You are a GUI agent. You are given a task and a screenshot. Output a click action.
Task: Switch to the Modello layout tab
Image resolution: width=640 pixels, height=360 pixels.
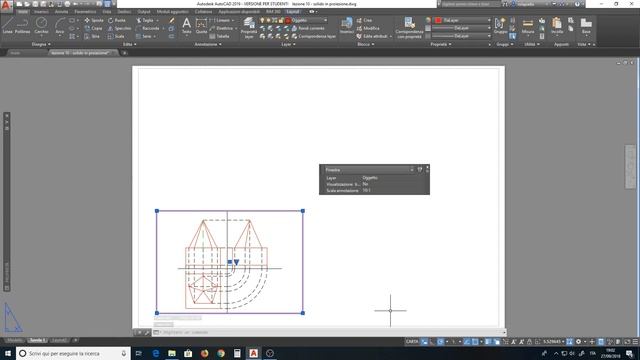coord(15,340)
